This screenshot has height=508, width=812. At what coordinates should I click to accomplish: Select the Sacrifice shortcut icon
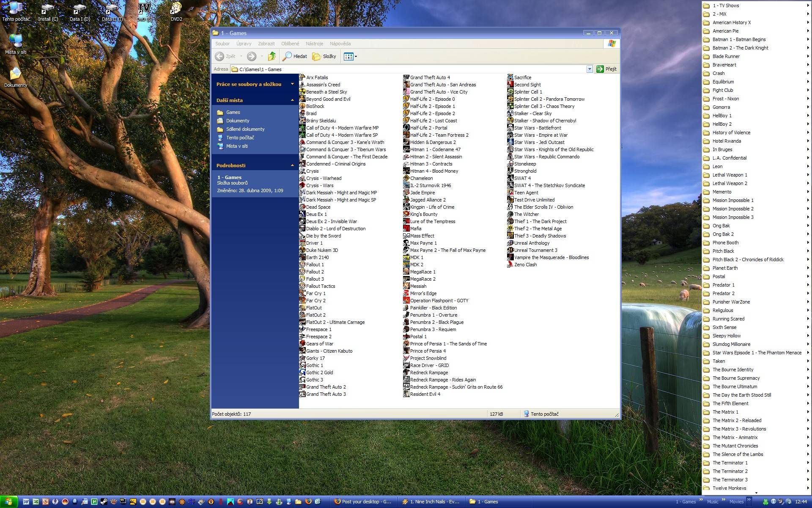tap(510, 77)
